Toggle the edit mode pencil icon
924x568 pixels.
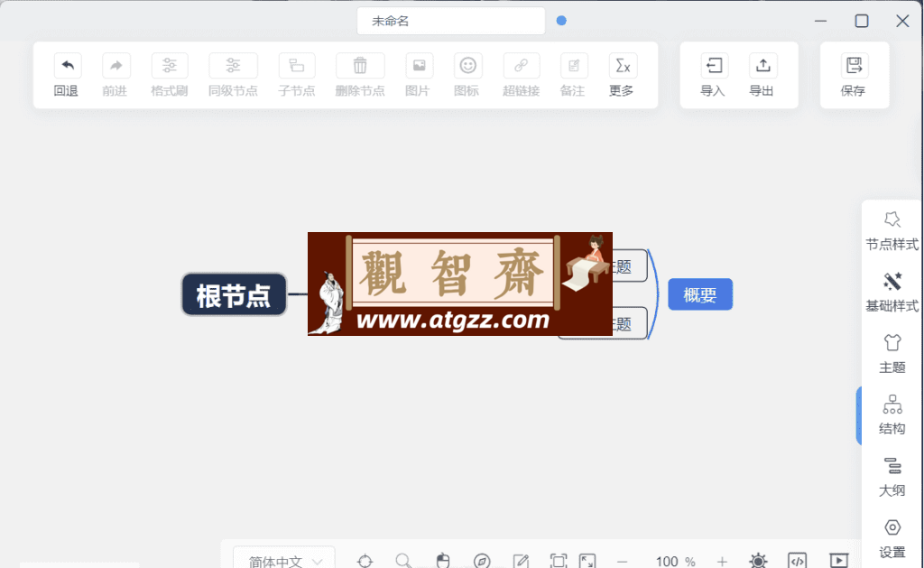tap(521, 561)
